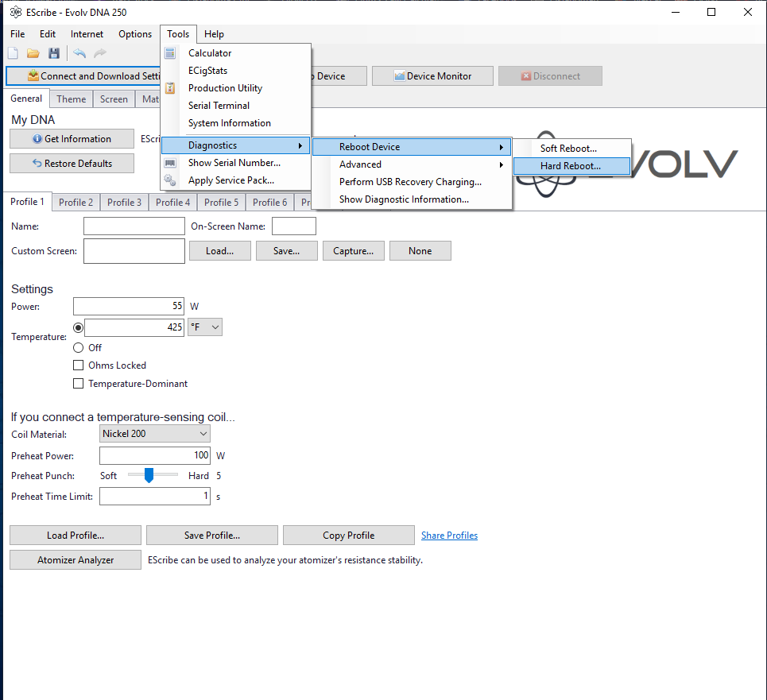The width and height of the screenshot is (767, 700).
Task: Choose Hard Reboot from the submenu
Action: 571,166
